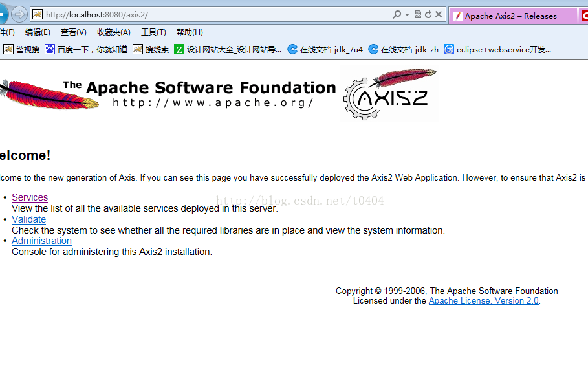
Task: Open the 在线文档-jdk_7u4 bookmark
Action: (x=325, y=49)
